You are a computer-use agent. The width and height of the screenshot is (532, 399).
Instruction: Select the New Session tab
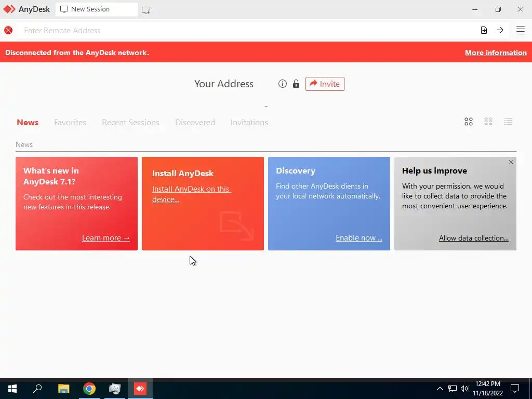tap(97, 9)
